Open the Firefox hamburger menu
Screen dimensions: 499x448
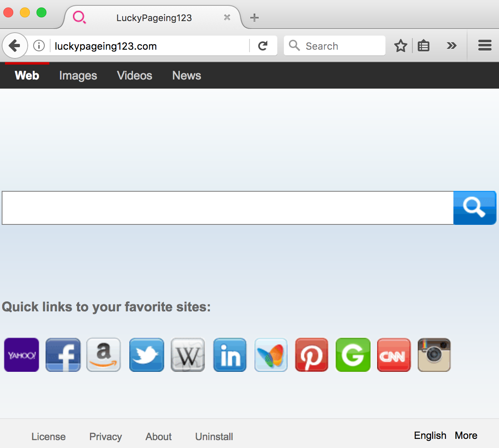484,46
